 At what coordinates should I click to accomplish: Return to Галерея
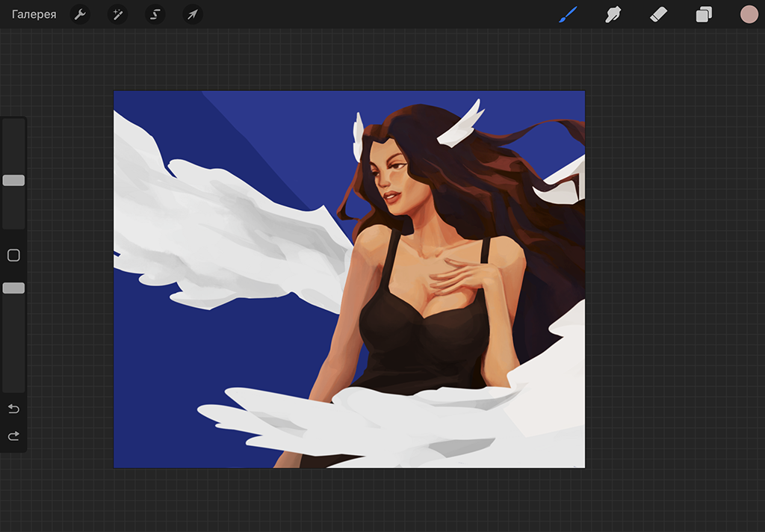point(34,14)
